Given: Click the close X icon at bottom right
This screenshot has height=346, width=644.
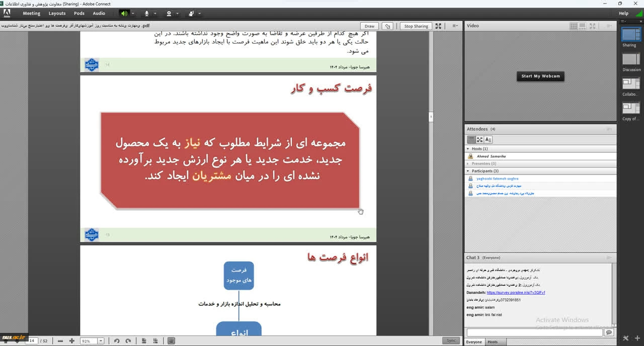Looking at the screenshot, I should (625, 338).
